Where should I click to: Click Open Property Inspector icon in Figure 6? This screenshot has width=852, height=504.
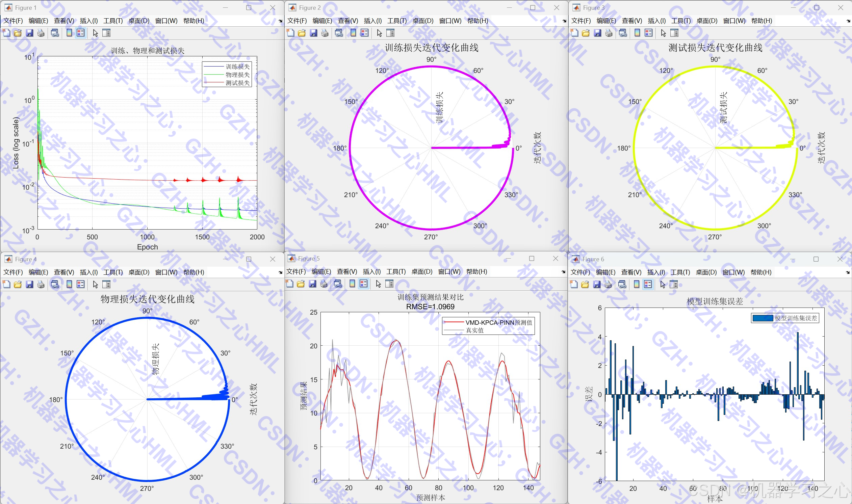click(x=674, y=284)
